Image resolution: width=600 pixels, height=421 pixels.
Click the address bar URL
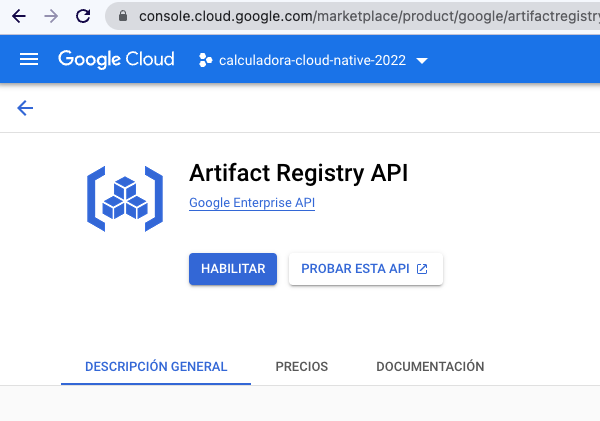[369, 16]
